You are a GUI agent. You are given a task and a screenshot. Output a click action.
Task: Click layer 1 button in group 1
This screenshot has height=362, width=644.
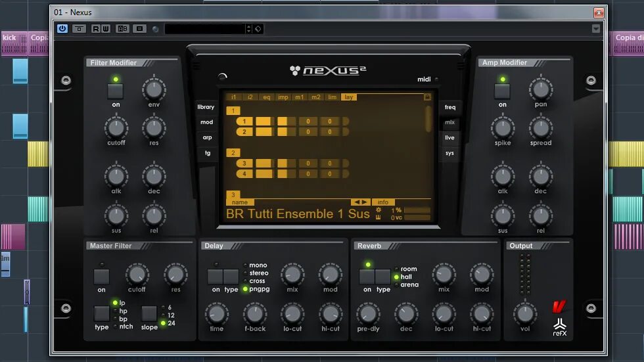[244, 121]
